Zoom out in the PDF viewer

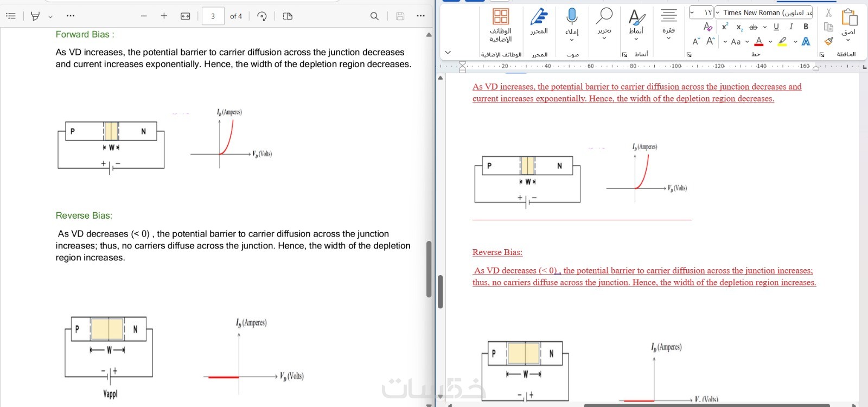144,16
